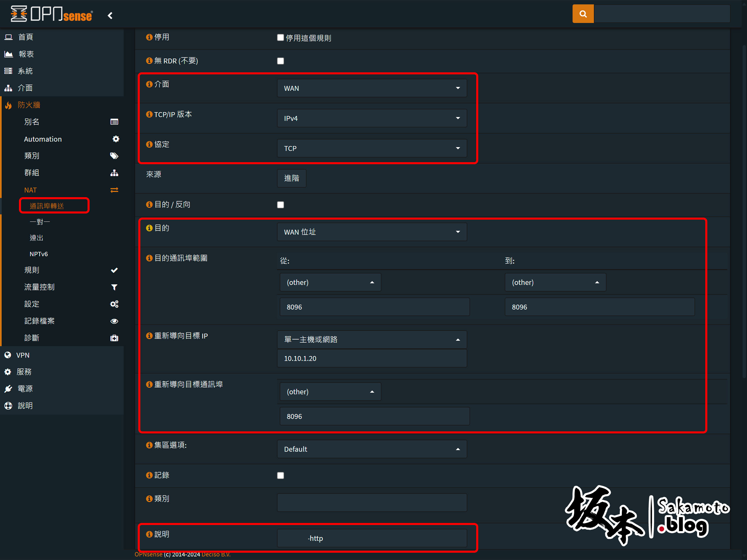Open the 集區選項 Default dropdown
Viewport: 747px width, 560px height.
click(x=372, y=449)
